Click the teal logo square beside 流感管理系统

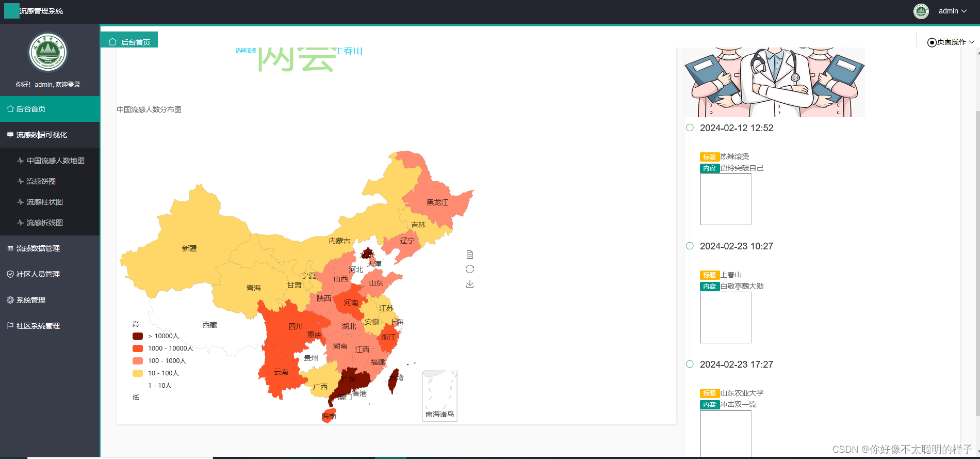pyautogui.click(x=11, y=11)
